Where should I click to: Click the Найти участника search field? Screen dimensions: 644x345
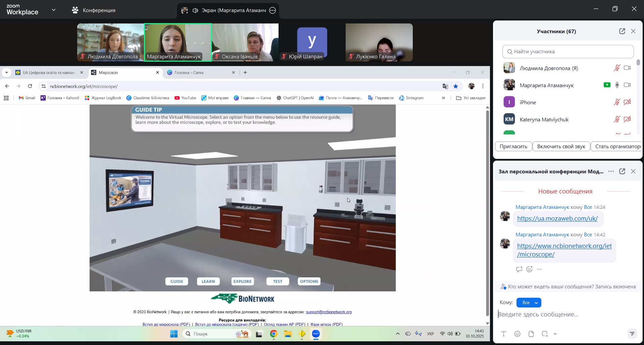pyautogui.click(x=568, y=52)
